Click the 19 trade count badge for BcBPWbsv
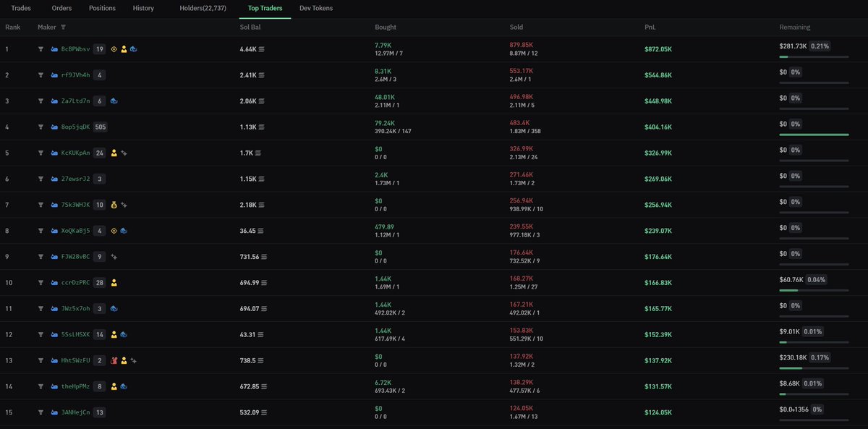Screen dimensions: 868x429 [100, 49]
